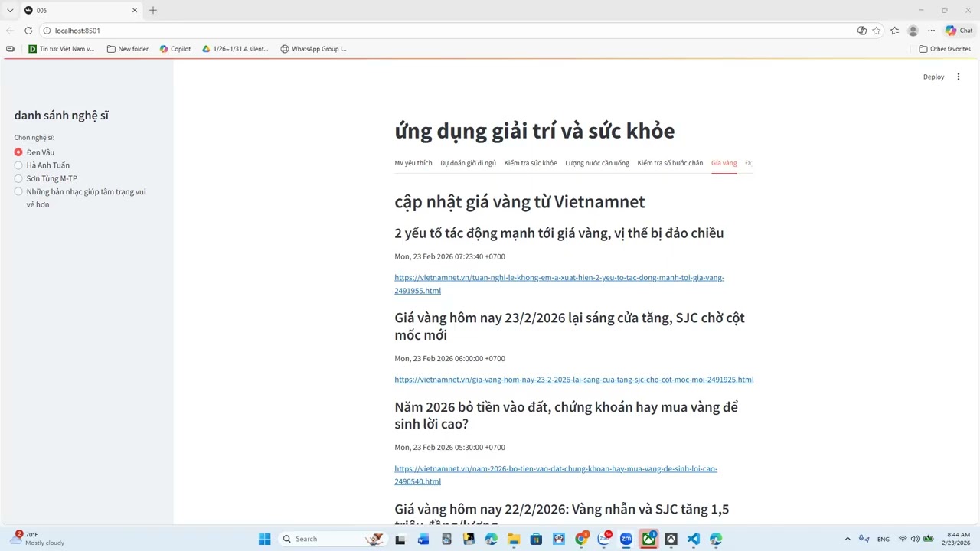Image resolution: width=980 pixels, height=551 pixels.
Task: Open the Other favorites folder
Action: [x=945, y=49]
